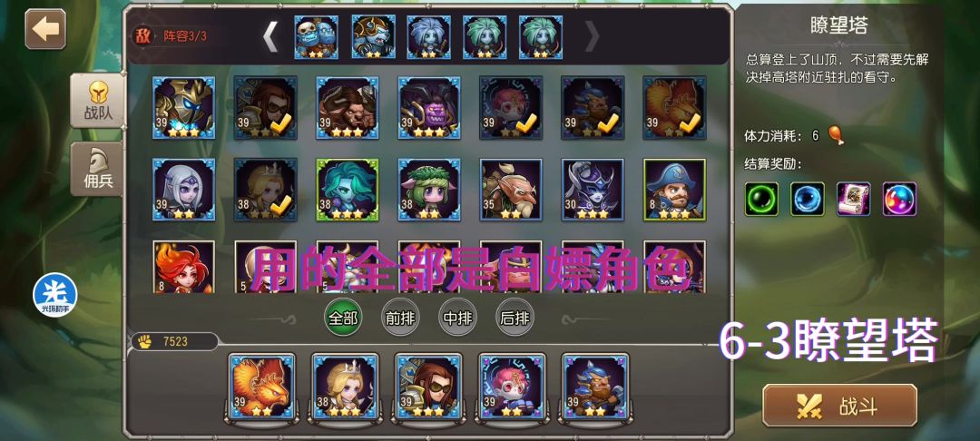The height and width of the screenshot is (441, 980).
Task: Uncheck the blonde crowned princess hero
Action: [x=266, y=190]
